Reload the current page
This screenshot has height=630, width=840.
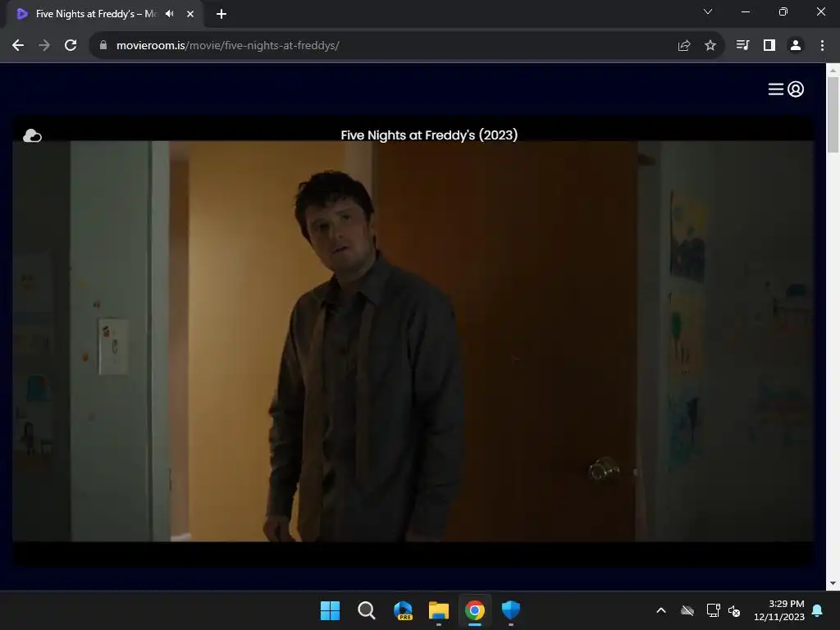71,46
